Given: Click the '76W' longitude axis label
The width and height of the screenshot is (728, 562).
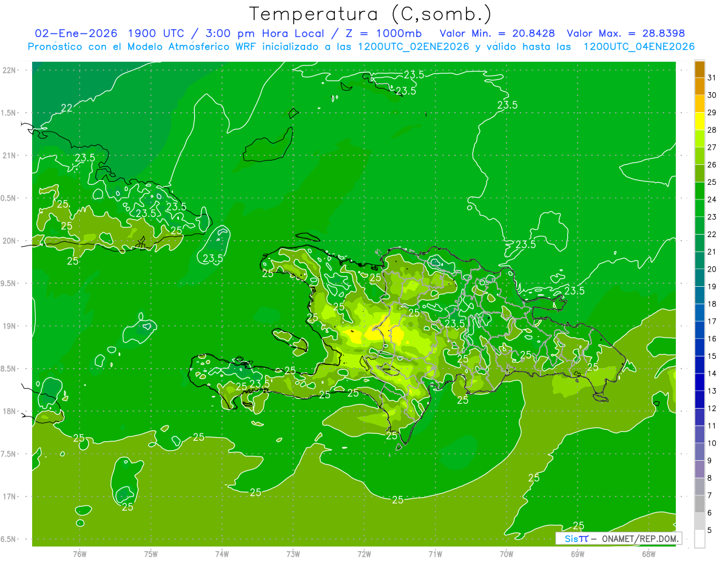Looking at the screenshot, I should (x=79, y=554).
